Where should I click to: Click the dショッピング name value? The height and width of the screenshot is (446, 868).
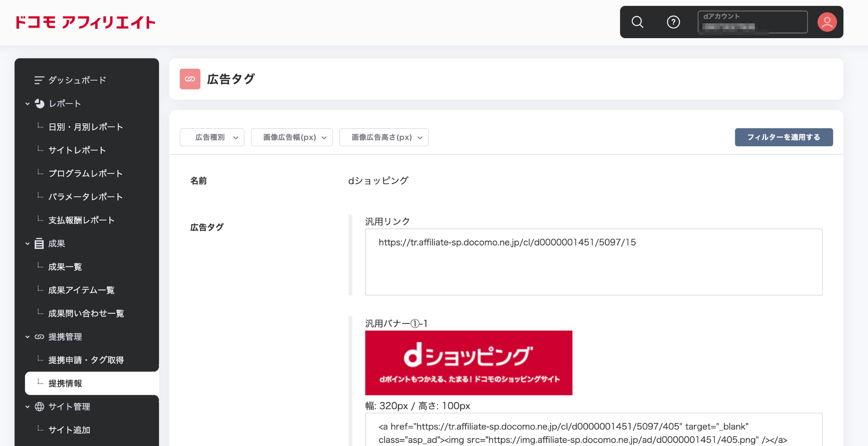pyautogui.click(x=378, y=181)
